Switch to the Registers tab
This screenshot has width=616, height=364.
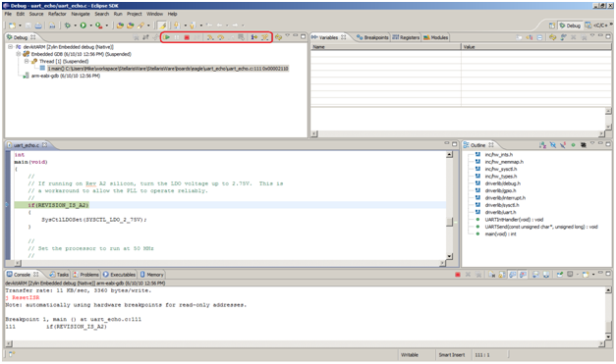coord(406,37)
